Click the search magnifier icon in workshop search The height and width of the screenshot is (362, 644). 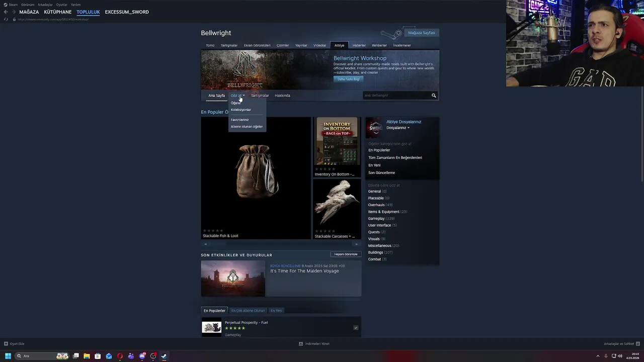pos(434,96)
